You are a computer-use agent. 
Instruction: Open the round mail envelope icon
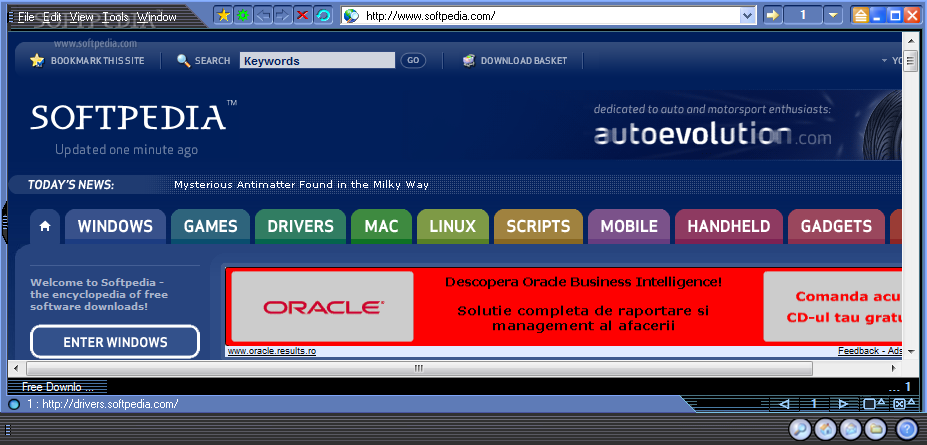point(850,428)
